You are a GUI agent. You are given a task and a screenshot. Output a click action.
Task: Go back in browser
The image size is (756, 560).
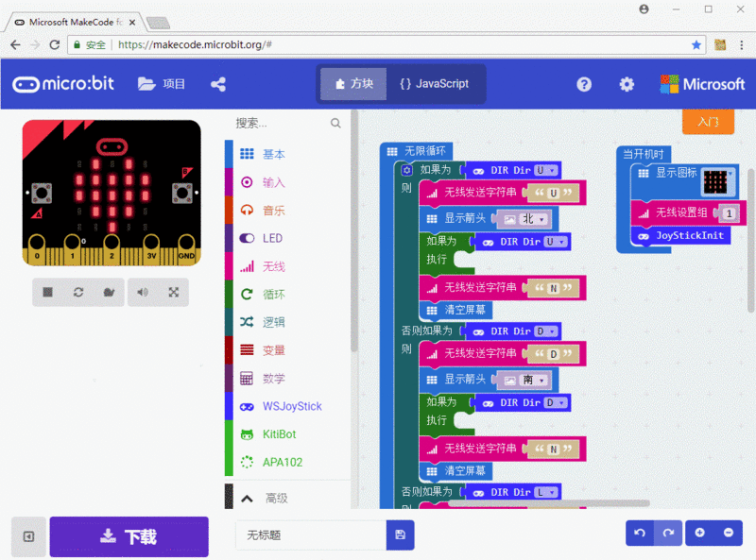(15, 44)
